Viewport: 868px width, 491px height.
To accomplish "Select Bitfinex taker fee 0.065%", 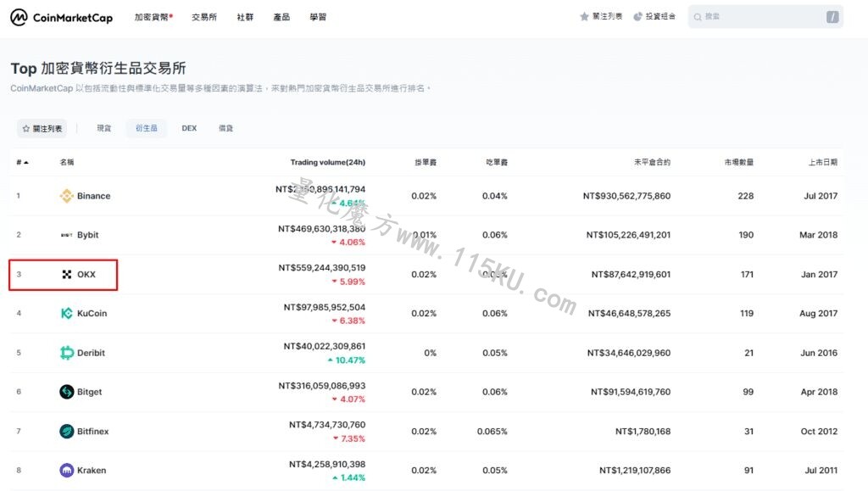I will tap(492, 432).
